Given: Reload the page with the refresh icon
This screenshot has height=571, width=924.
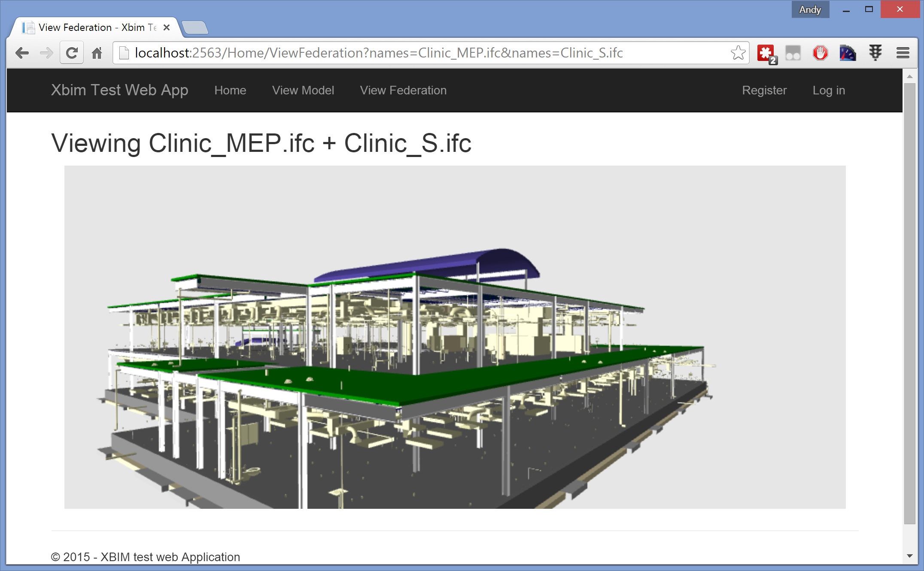Looking at the screenshot, I should click(x=72, y=53).
